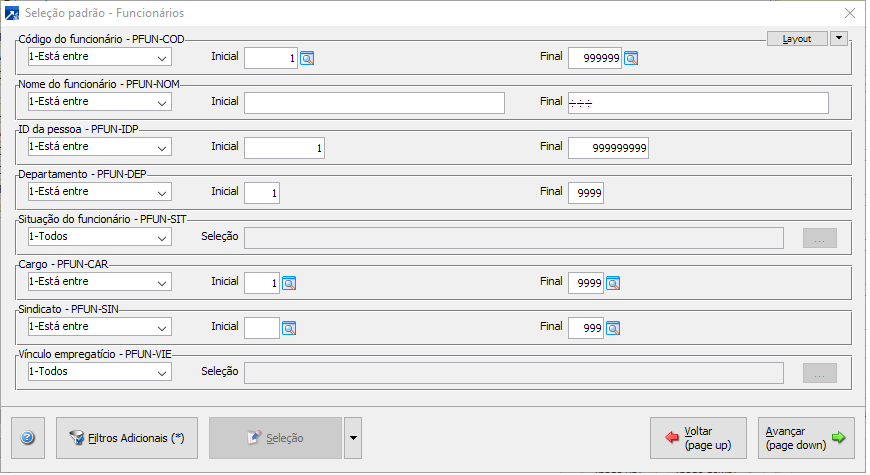Click the blue help question mark icon

(x=28, y=438)
